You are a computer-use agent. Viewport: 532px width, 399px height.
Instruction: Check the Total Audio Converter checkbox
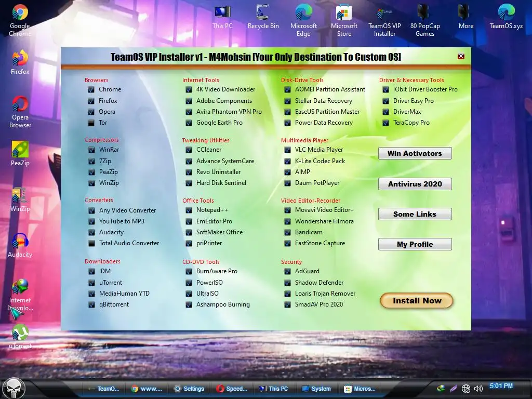click(91, 243)
